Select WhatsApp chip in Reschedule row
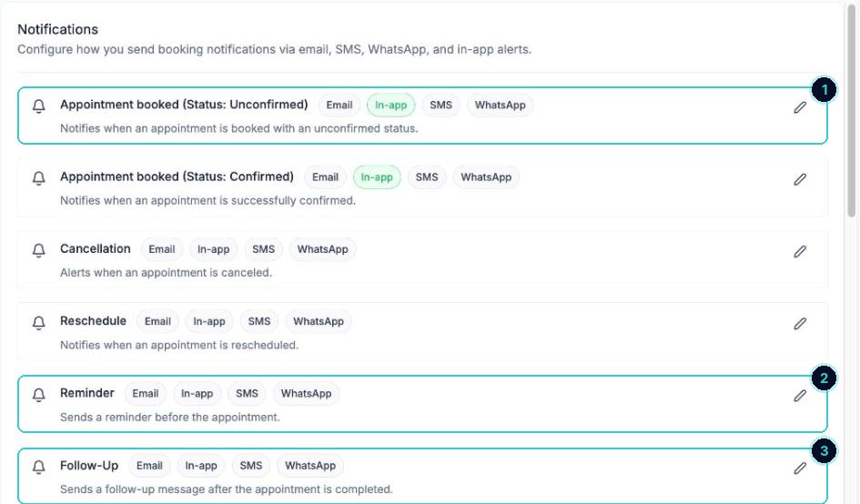 click(x=319, y=321)
